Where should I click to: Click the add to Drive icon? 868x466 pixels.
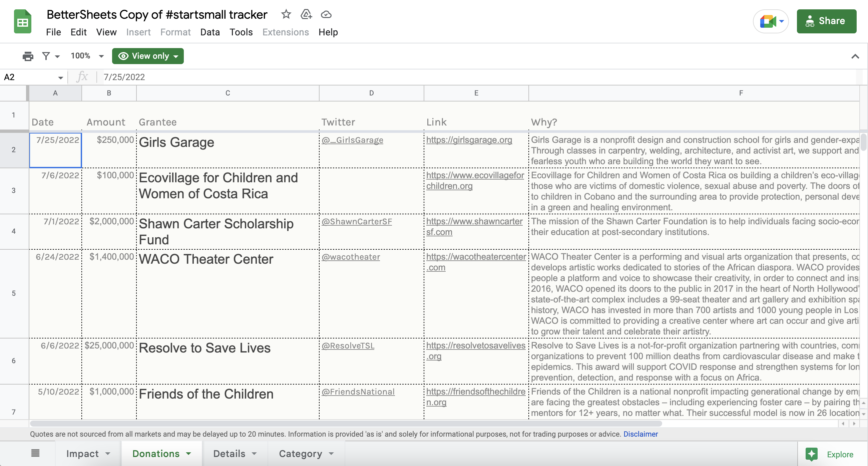coord(306,14)
